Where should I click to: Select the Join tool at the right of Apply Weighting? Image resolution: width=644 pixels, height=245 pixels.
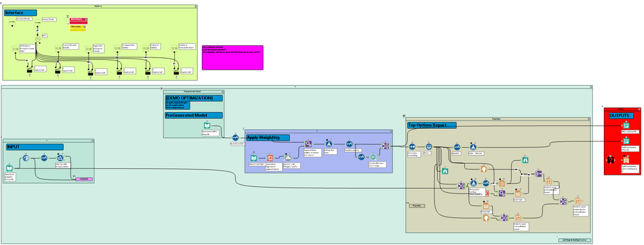(386, 146)
